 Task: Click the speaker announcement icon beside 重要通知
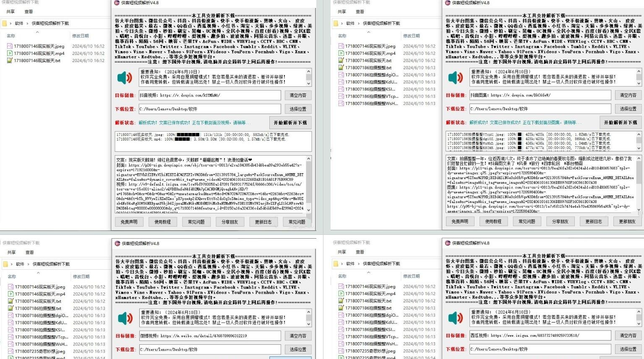[124, 78]
